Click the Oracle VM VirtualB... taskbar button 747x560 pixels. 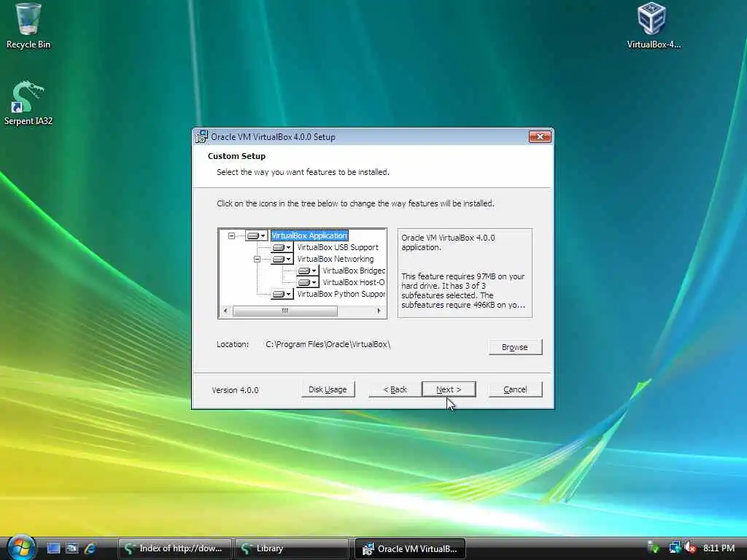click(x=410, y=548)
